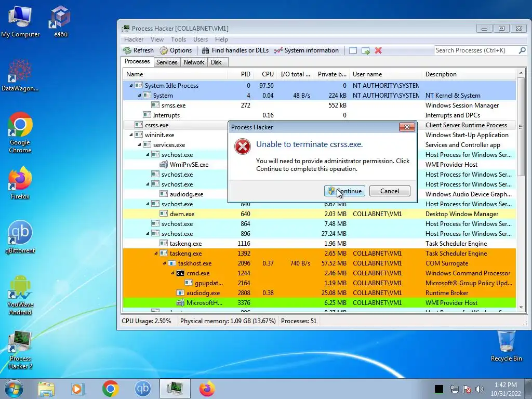Open the Tools menu
Image resolution: width=532 pixels, height=399 pixels.
178,39
